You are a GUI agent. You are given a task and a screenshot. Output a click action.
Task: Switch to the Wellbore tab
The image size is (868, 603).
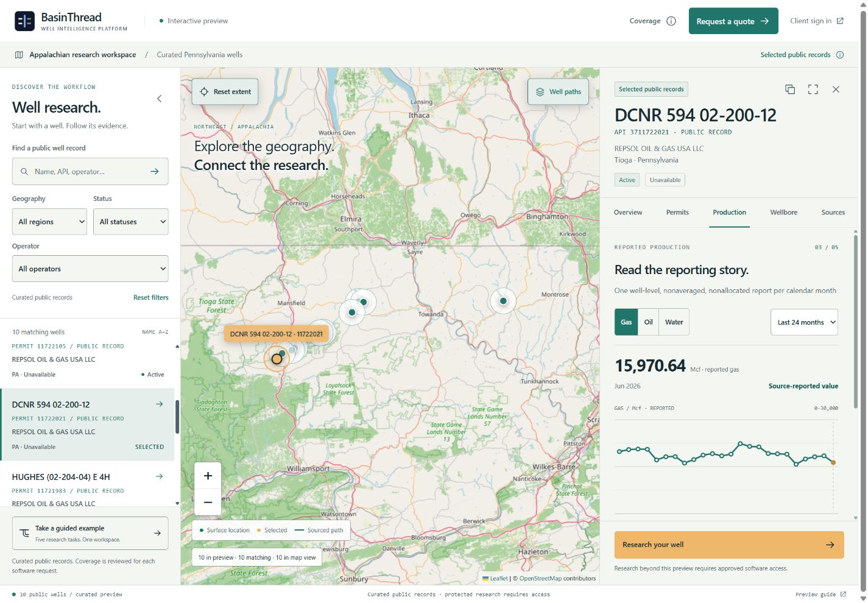tap(783, 213)
